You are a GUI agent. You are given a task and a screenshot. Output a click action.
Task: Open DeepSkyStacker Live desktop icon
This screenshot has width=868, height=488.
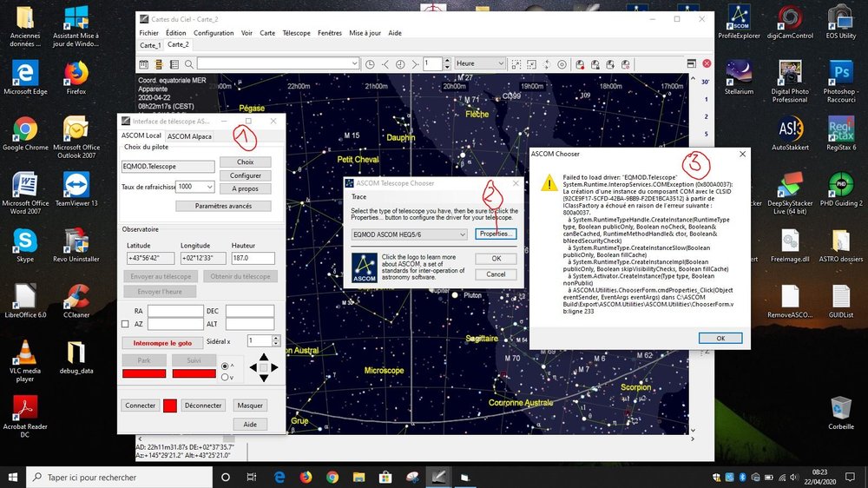pyautogui.click(x=790, y=193)
